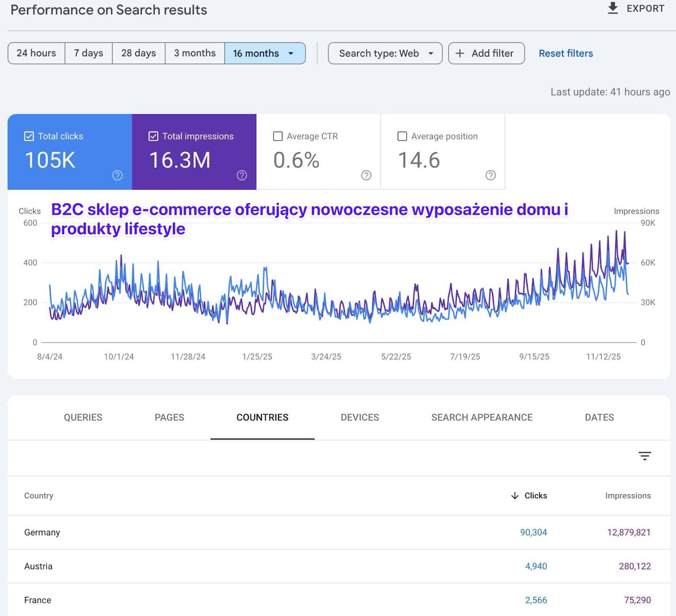Image resolution: width=676 pixels, height=616 pixels.
Task: Select the 28 days date range
Action: coord(138,53)
